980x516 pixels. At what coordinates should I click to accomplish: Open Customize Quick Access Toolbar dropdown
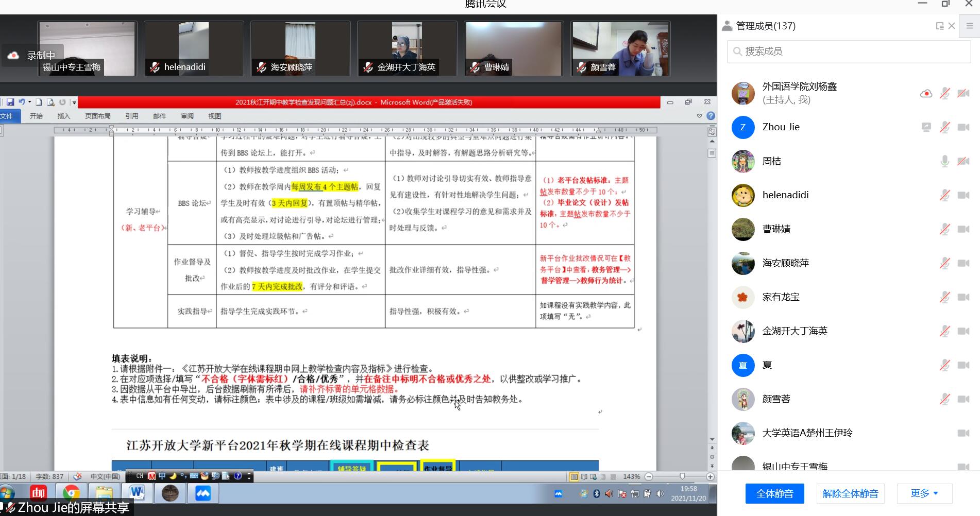pos(74,102)
